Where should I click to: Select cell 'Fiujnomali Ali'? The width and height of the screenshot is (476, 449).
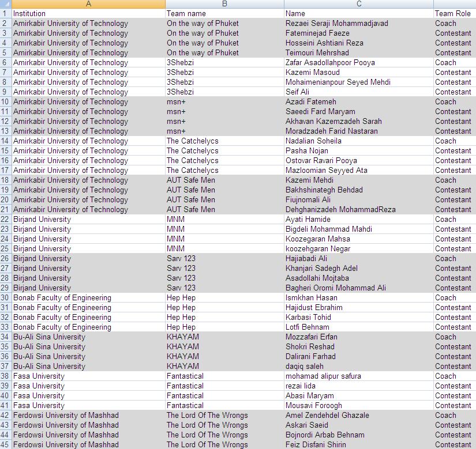coord(359,200)
